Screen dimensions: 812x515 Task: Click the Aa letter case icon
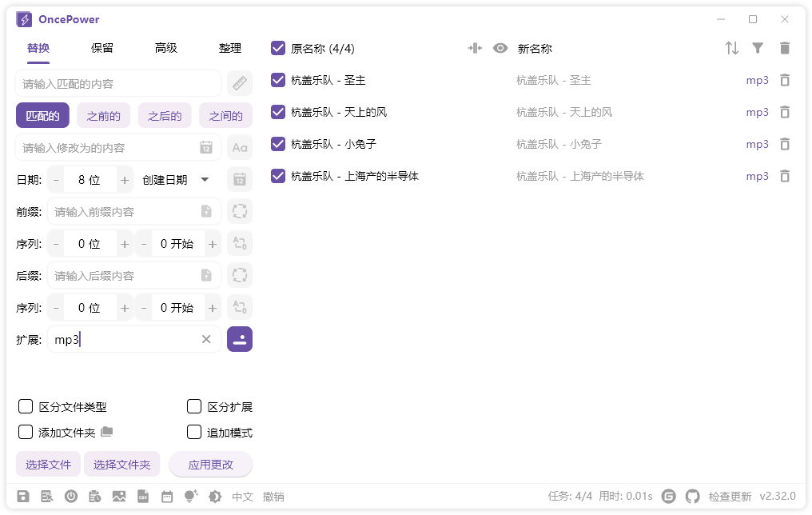[239, 147]
